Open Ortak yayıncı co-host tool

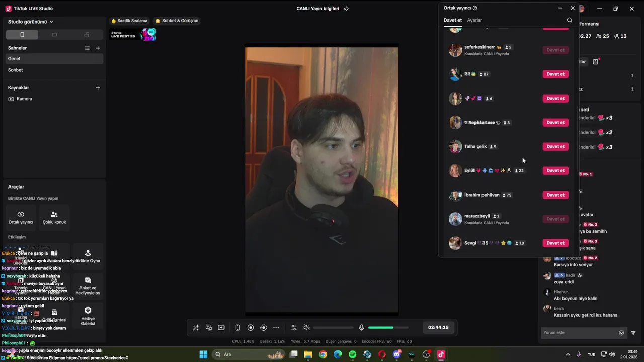(21, 217)
